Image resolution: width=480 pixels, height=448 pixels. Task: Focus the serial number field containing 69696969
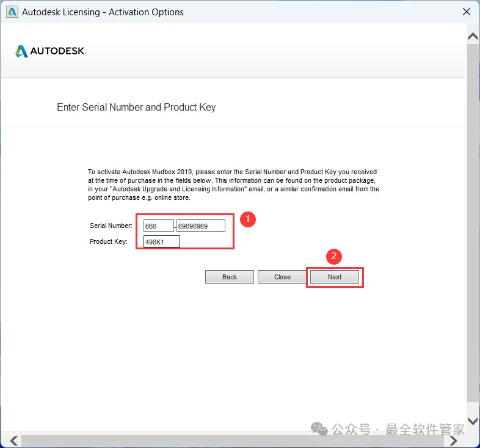click(x=201, y=226)
